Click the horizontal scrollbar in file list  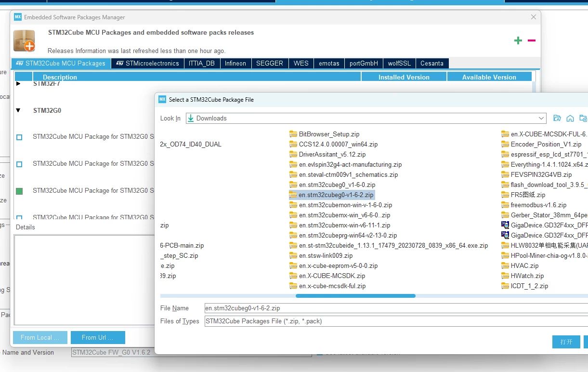pyautogui.click(x=355, y=296)
